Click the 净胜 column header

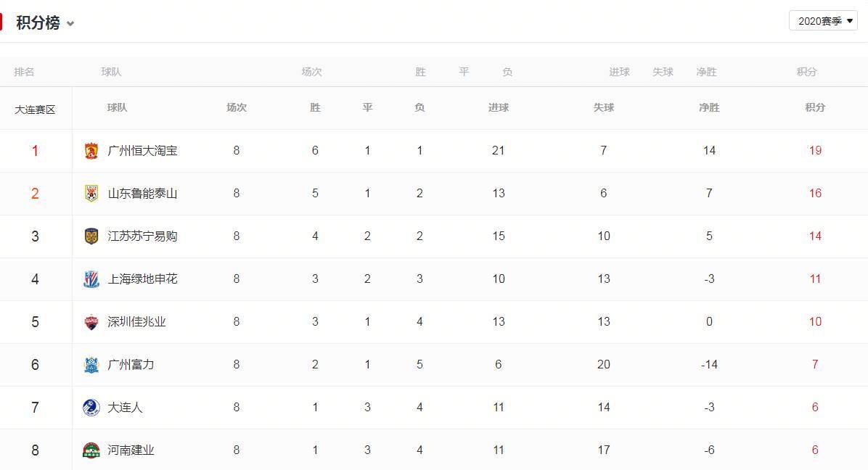click(709, 107)
